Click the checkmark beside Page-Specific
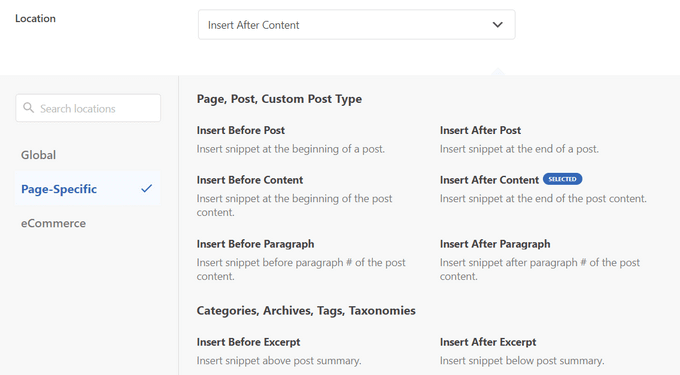 (x=147, y=188)
